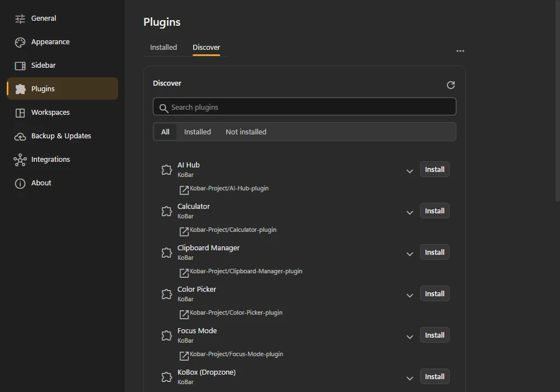Open the About page
560x392 pixels.
63,183
